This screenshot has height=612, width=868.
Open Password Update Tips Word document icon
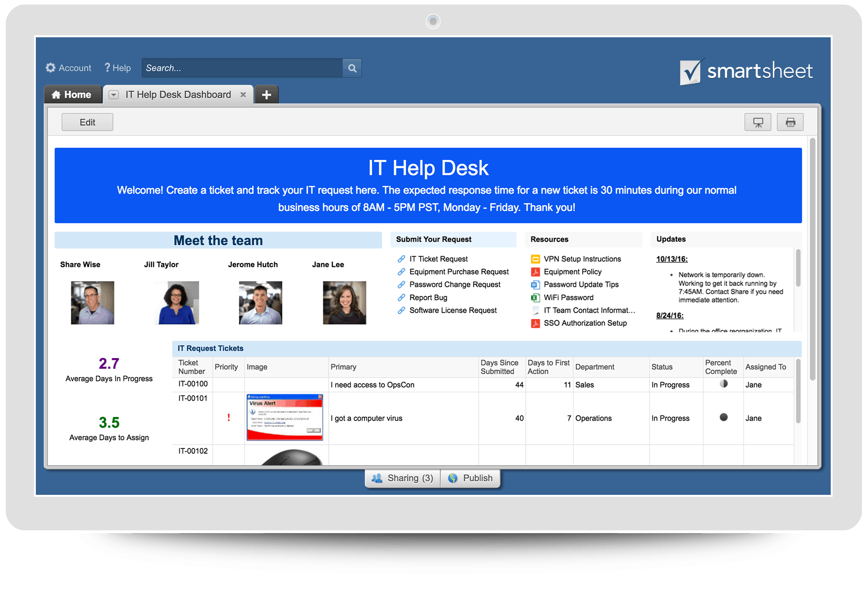coord(536,284)
